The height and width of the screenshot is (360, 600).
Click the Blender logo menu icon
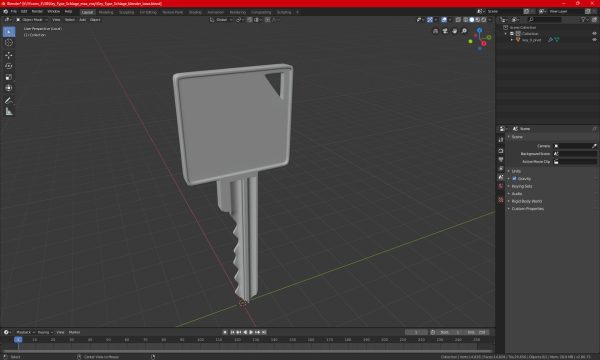click(x=6, y=11)
